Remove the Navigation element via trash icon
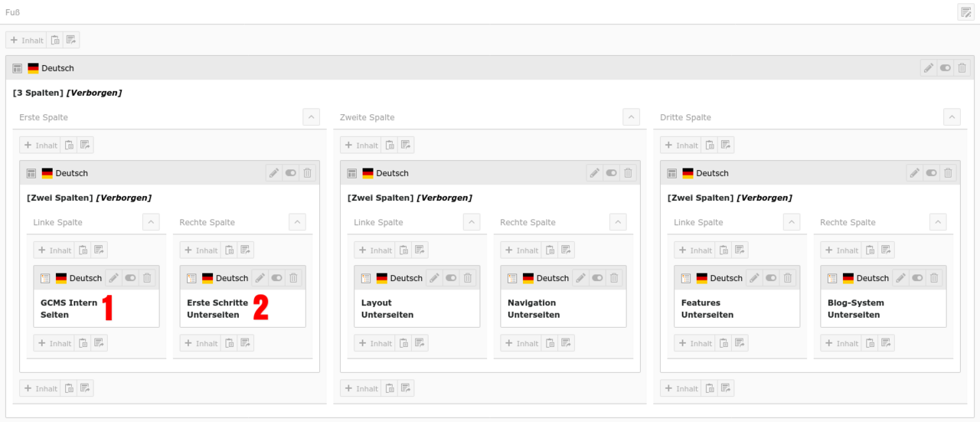980x422 pixels. [x=614, y=278]
